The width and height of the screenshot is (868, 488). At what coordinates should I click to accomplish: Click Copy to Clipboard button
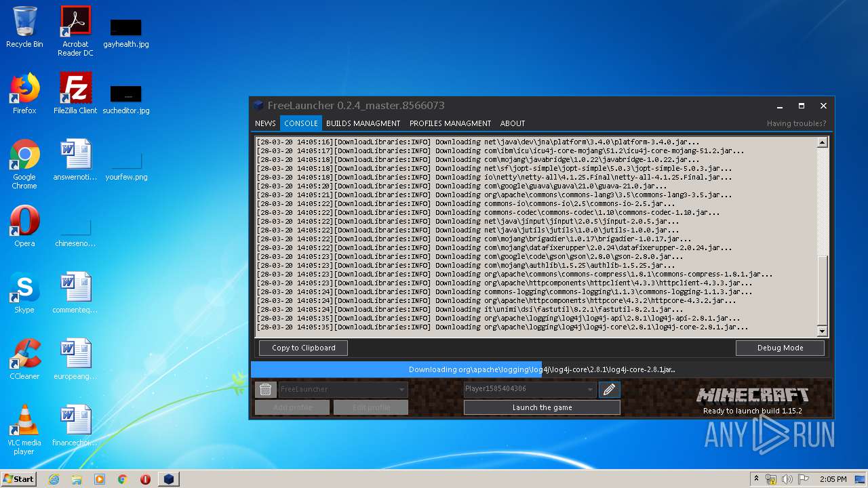(303, 348)
